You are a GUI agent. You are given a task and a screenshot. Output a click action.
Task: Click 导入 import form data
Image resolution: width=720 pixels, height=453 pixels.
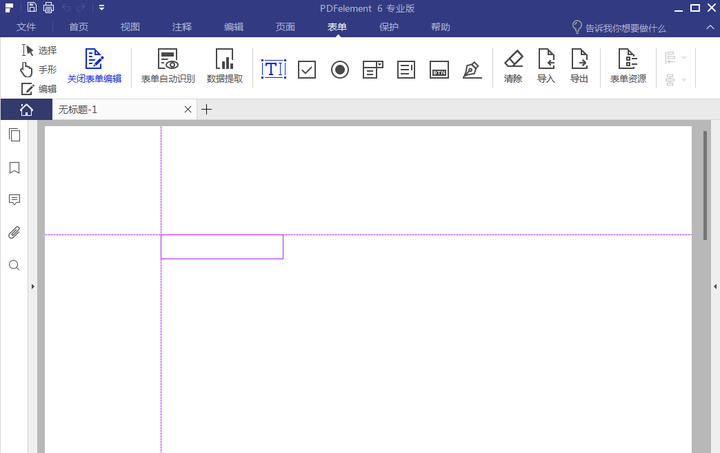point(546,66)
